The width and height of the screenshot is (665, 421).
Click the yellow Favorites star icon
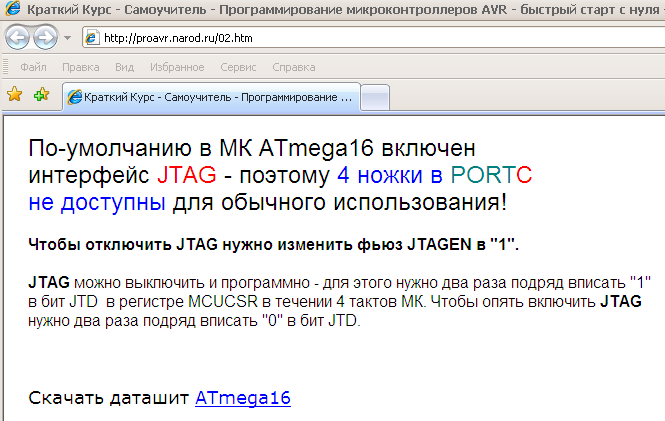(14, 94)
